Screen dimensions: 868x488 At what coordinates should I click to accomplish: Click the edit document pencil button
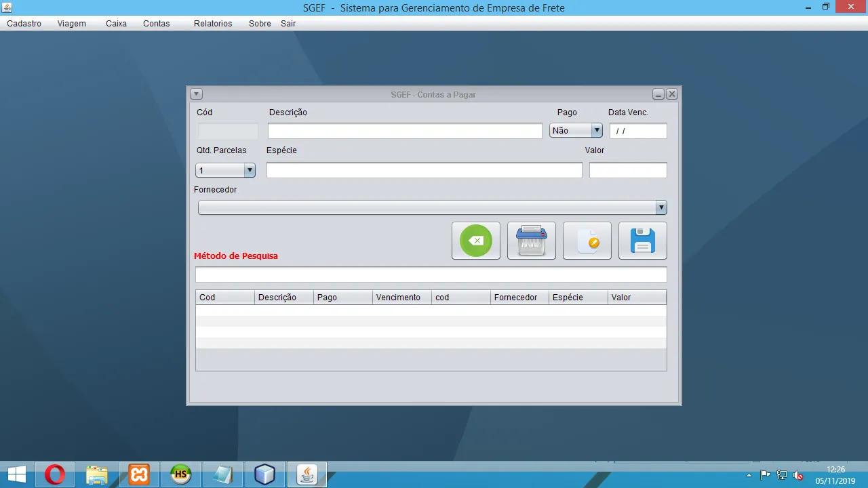tap(587, 241)
